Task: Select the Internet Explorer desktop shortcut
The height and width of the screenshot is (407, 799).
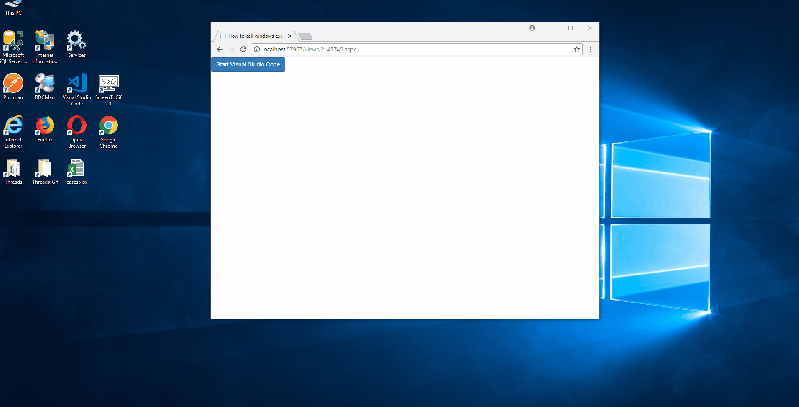Action: [x=13, y=132]
